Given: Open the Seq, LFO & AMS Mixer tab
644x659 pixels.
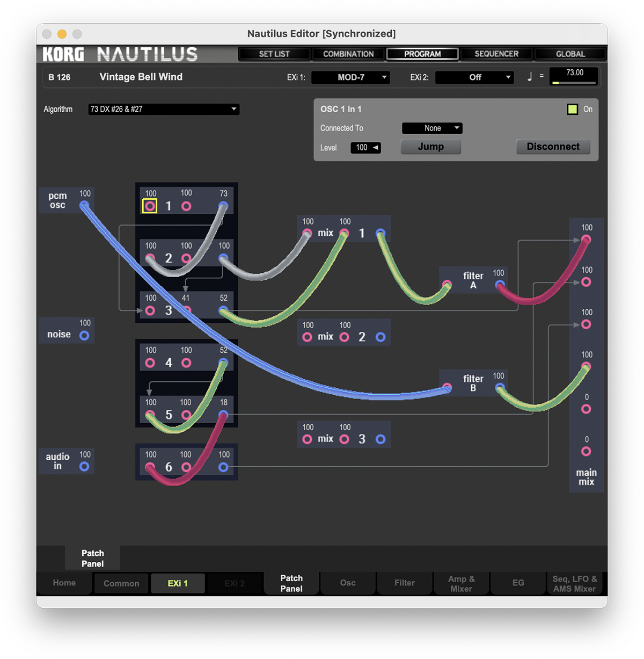Looking at the screenshot, I should tap(575, 583).
